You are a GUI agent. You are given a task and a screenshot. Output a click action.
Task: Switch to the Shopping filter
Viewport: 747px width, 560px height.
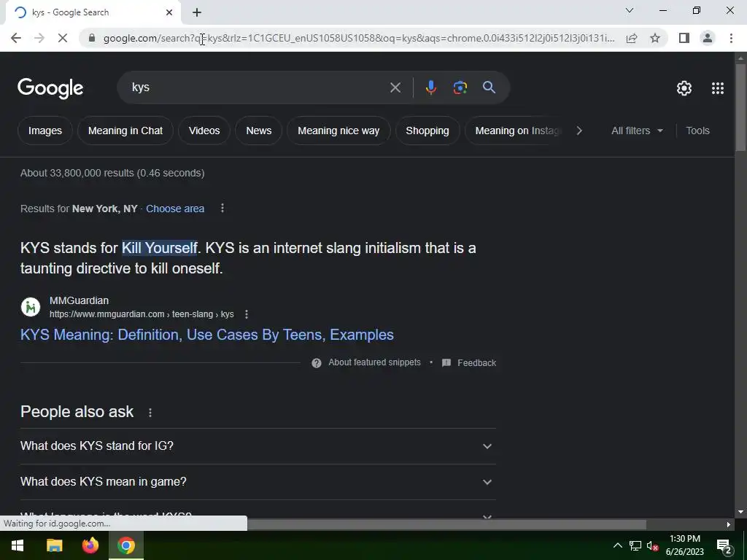click(427, 131)
